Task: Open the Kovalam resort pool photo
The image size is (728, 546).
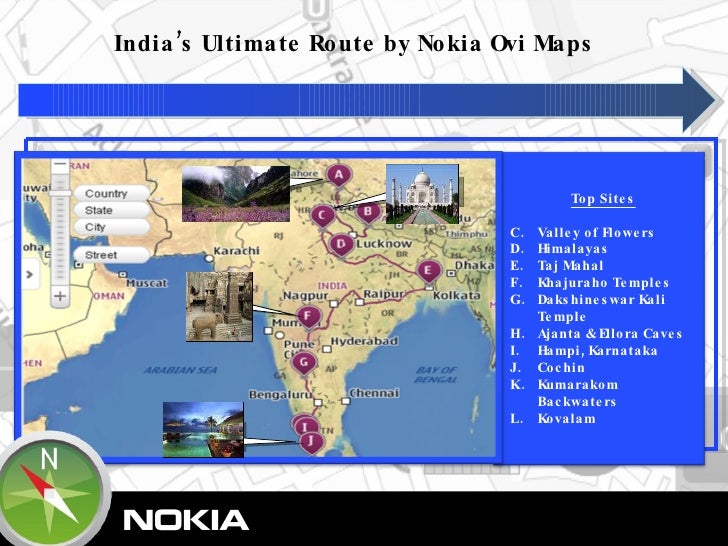Action: click(x=203, y=430)
